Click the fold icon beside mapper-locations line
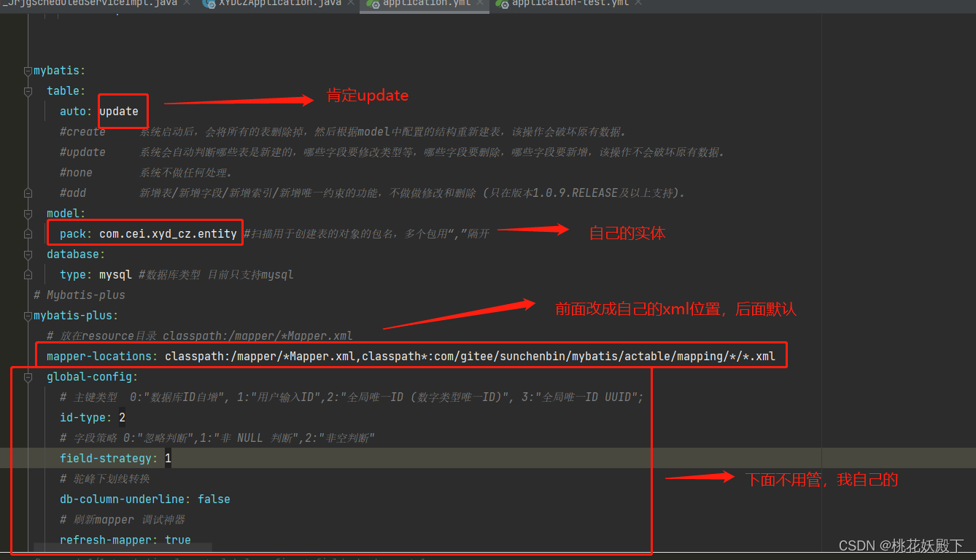 point(28,356)
